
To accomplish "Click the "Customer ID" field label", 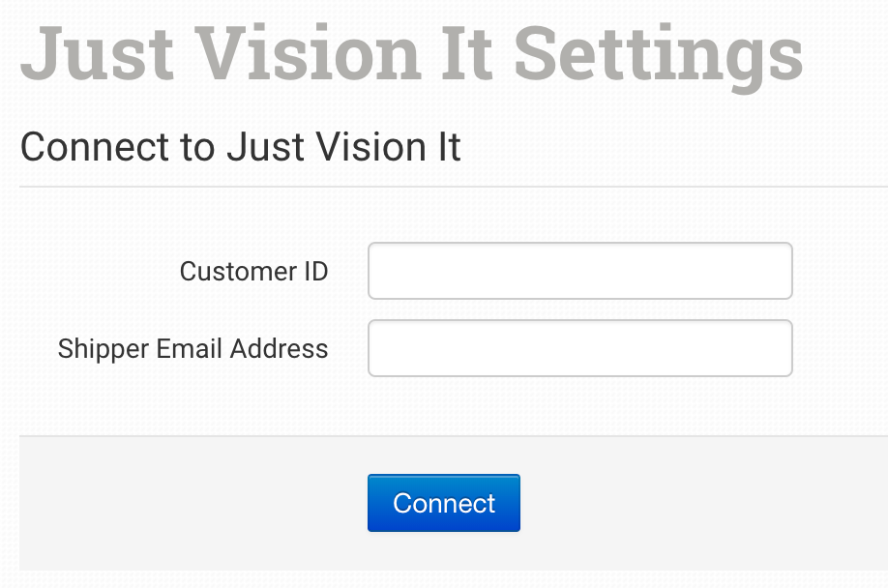I will [x=253, y=272].
